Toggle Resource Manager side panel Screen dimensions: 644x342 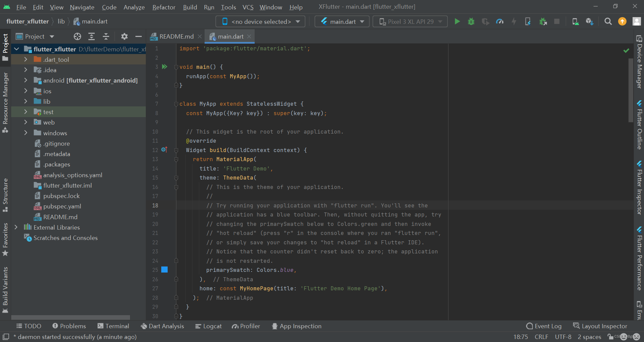(x=5, y=102)
